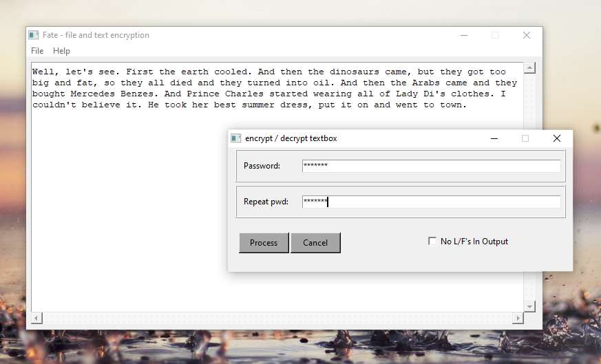Close the Fate main window
This screenshot has width=601, height=364.
pos(527,35)
